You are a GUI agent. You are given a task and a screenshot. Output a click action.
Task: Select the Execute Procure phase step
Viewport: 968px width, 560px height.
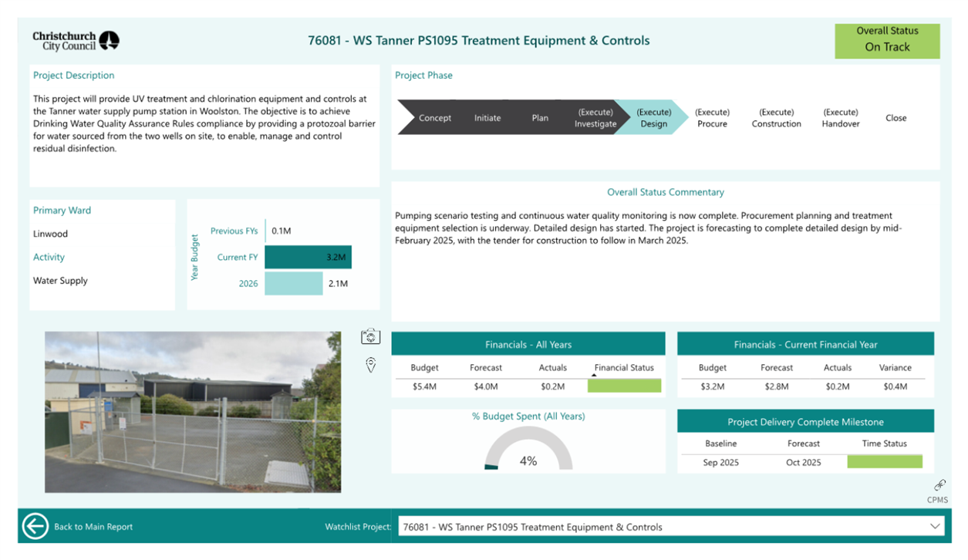[712, 118]
